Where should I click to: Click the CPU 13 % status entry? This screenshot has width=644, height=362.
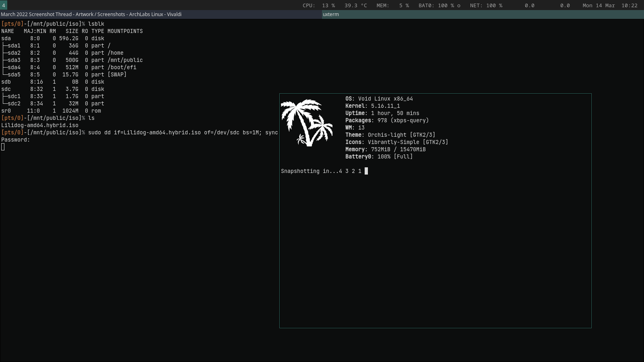[319, 6]
